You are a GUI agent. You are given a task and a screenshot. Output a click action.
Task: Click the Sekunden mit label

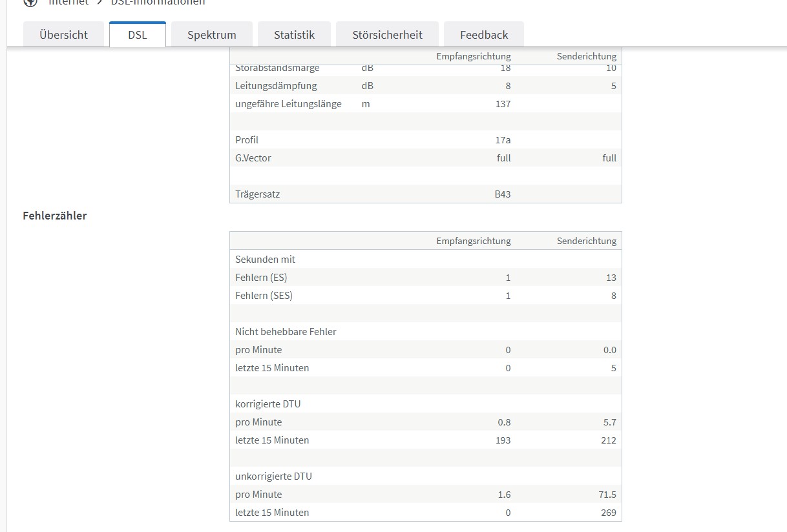pos(266,260)
